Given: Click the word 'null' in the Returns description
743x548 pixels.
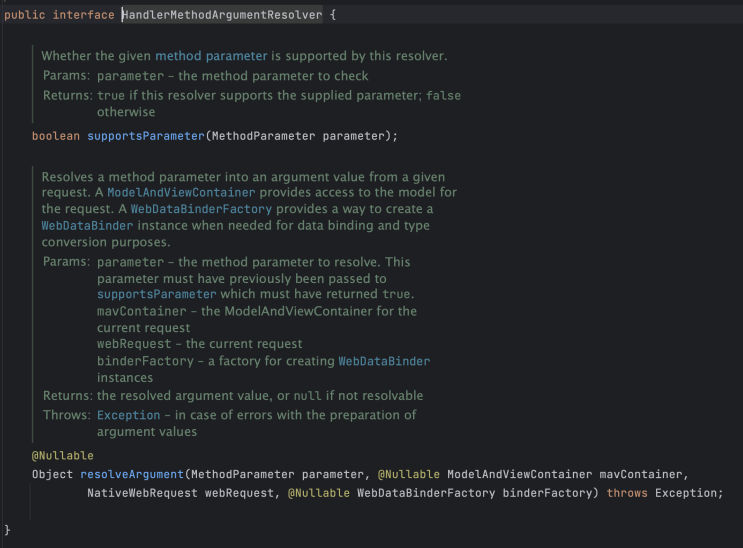Looking at the screenshot, I should point(308,396).
